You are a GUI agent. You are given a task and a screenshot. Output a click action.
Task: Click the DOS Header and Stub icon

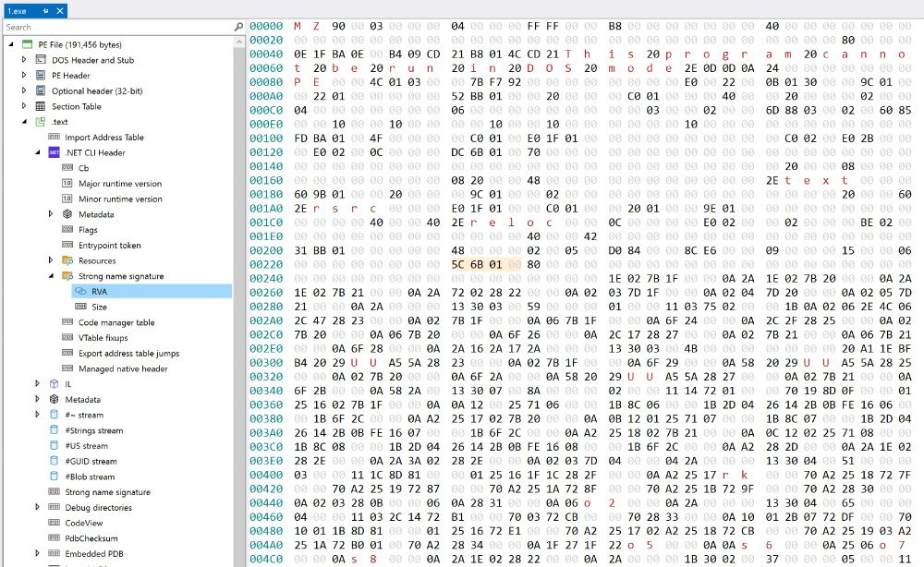click(x=41, y=59)
